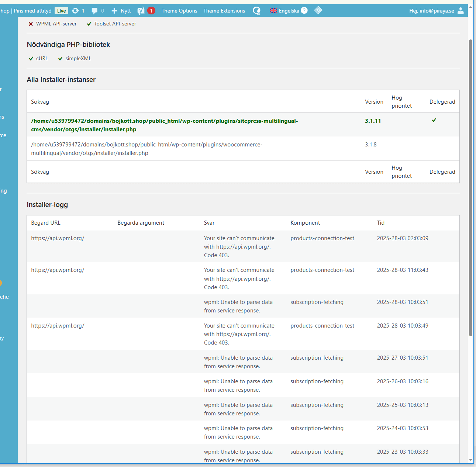This screenshot has width=476, height=467.
Task: Click the question mark help icon next to Engelska
Action: pos(304,10)
